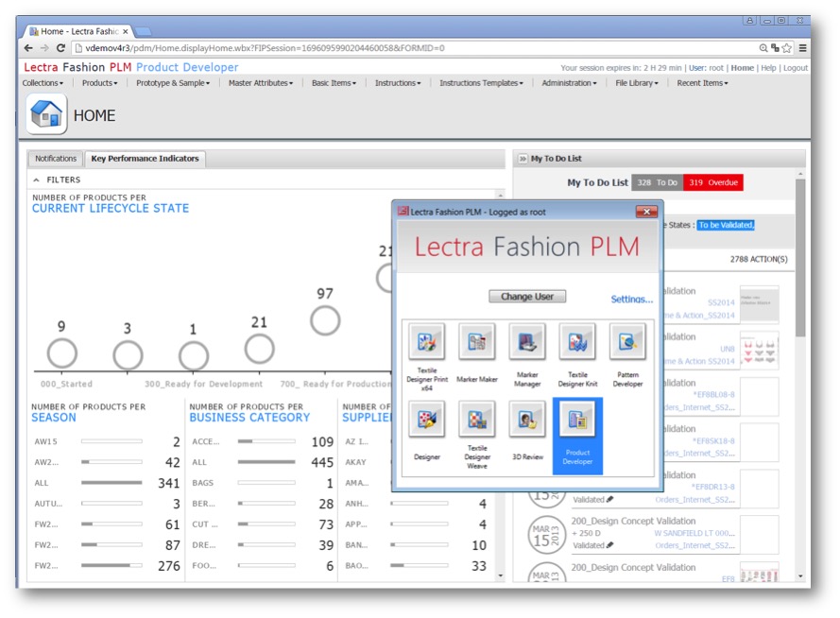840x618 pixels.
Task: Click the DRE... category row showing 39
Action: coord(263,545)
